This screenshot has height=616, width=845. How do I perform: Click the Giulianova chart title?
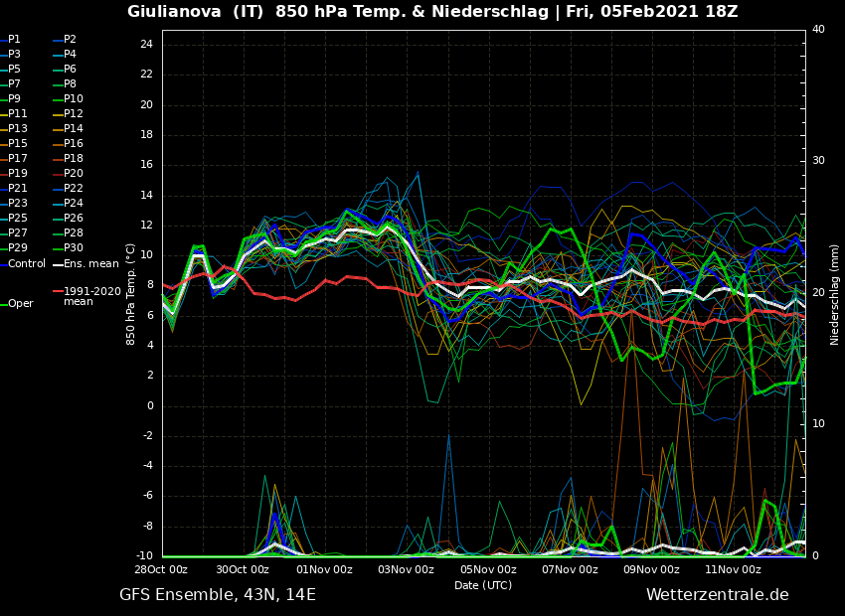pos(432,12)
